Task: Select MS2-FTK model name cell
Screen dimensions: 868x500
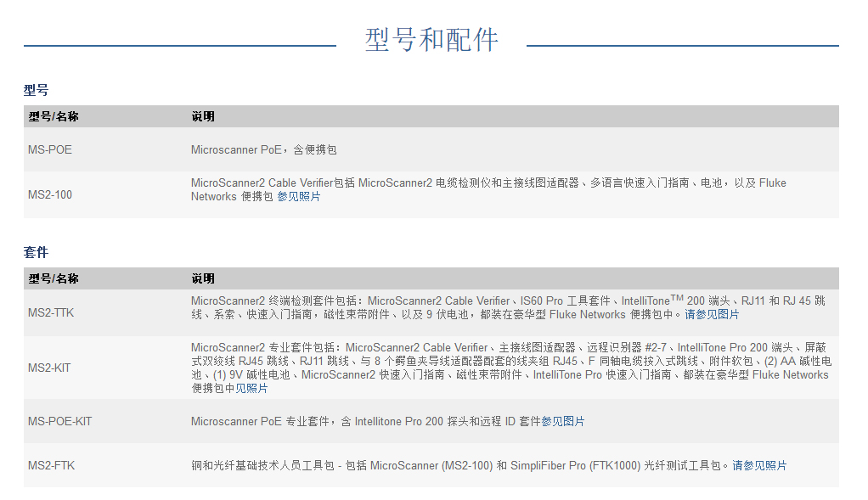Action: click(x=51, y=465)
